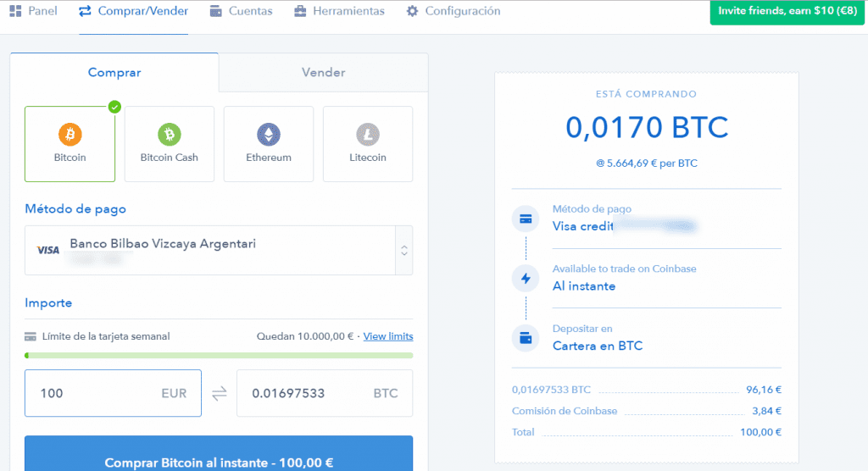
Task: Switch to the Comprar tab
Action: tap(114, 73)
